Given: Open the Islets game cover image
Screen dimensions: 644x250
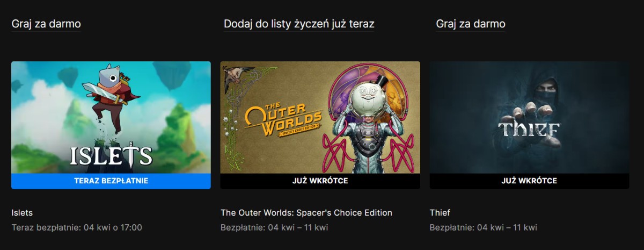Looking at the screenshot, I should tap(111, 117).
